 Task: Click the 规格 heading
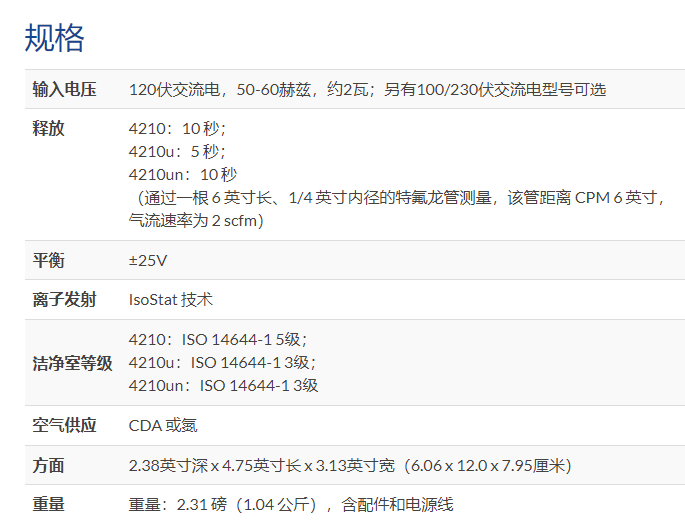pos(55,37)
